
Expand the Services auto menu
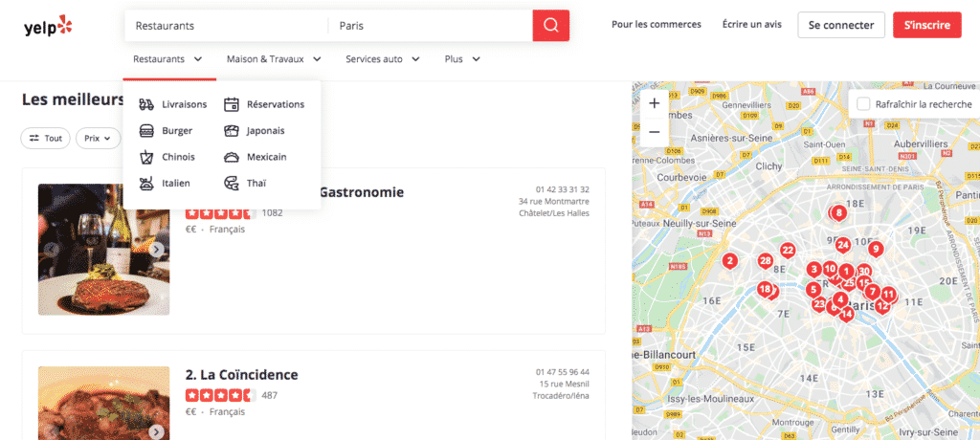pos(383,59)
